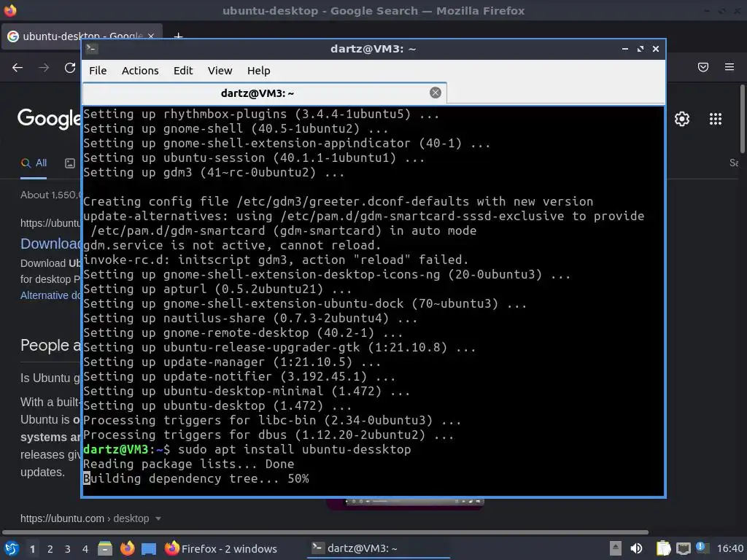Viewport: 747px width, 560px height.
Task: Click the Firefox horizontal scrollbar
Action: [x=325, y=532]
